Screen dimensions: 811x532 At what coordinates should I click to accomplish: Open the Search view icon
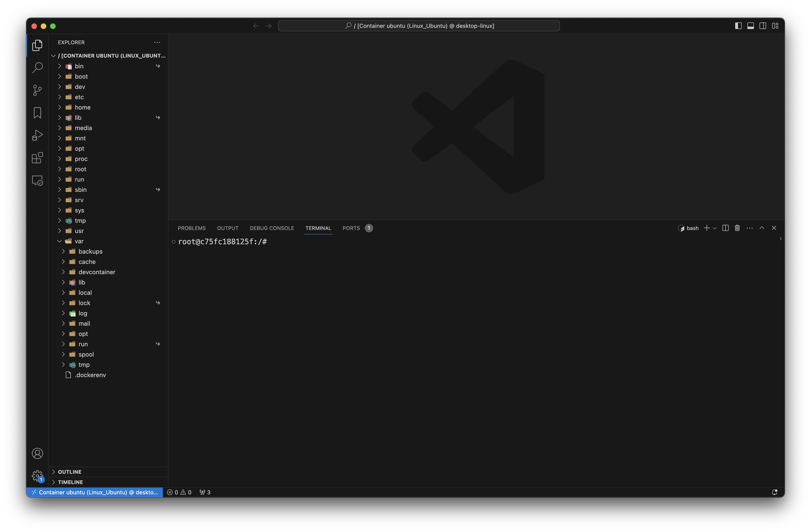click(x=37, y=67)
